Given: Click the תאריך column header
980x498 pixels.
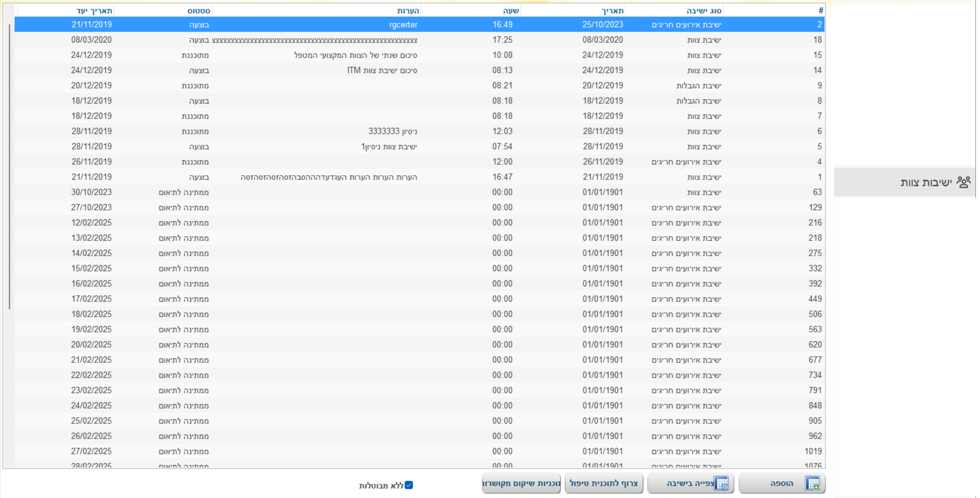Looking at the screenshot, I should (x=612, y=11).
